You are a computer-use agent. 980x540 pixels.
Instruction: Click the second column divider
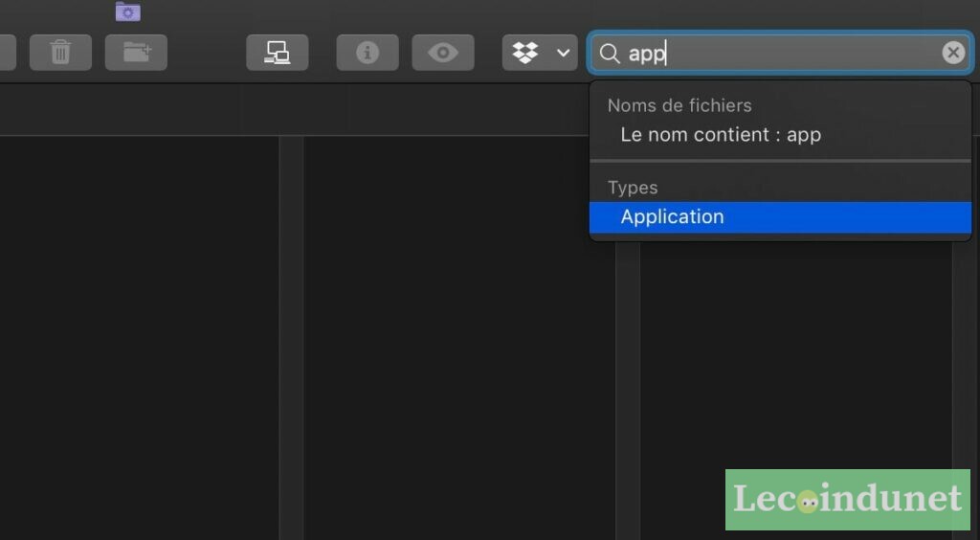628,383
